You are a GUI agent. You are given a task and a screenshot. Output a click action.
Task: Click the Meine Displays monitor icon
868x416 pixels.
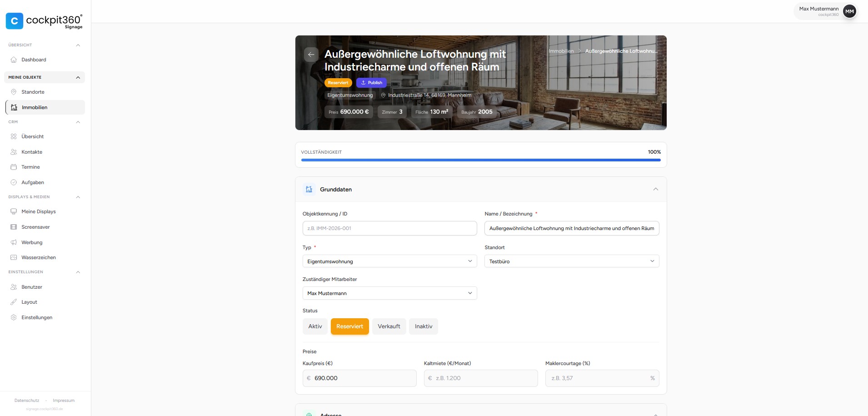[x=14, y=211]
